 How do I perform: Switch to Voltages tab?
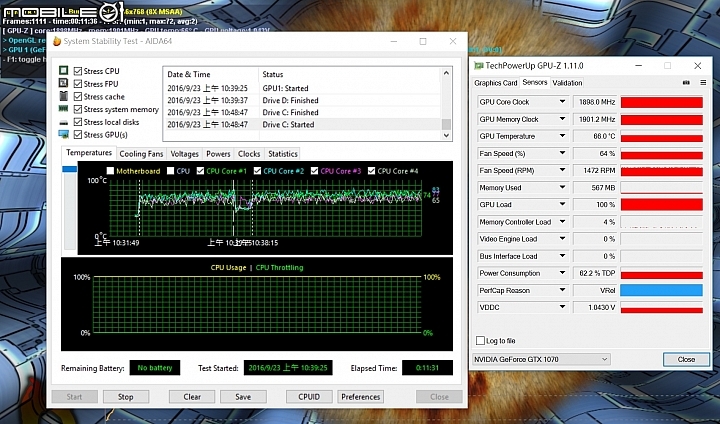184,154
